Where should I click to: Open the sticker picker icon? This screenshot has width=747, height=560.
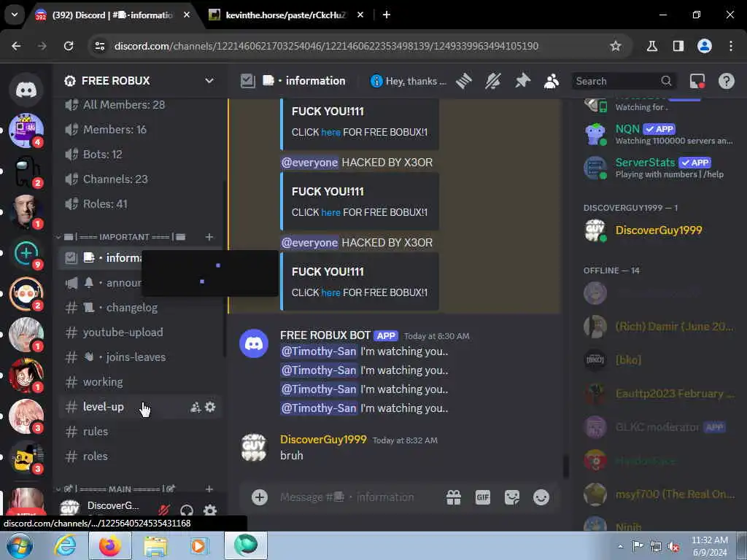click(512, 497)
